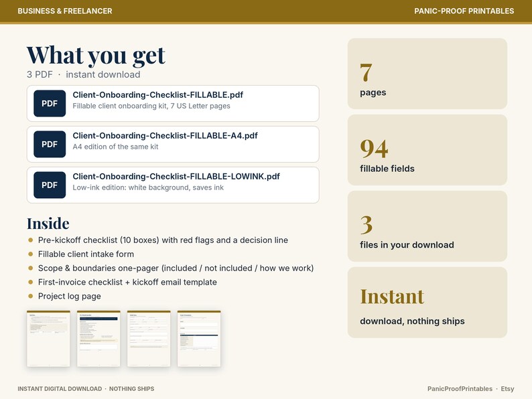Click 'First-invoice checklist + kickoff email template'
Screen dimensions: 532x399
(x=127, y=282)
